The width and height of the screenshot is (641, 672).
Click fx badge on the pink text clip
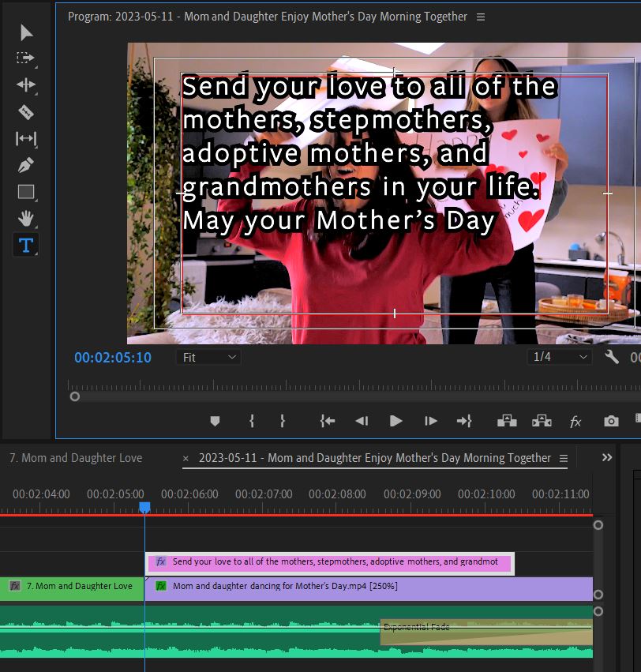[x=161, y=561]
